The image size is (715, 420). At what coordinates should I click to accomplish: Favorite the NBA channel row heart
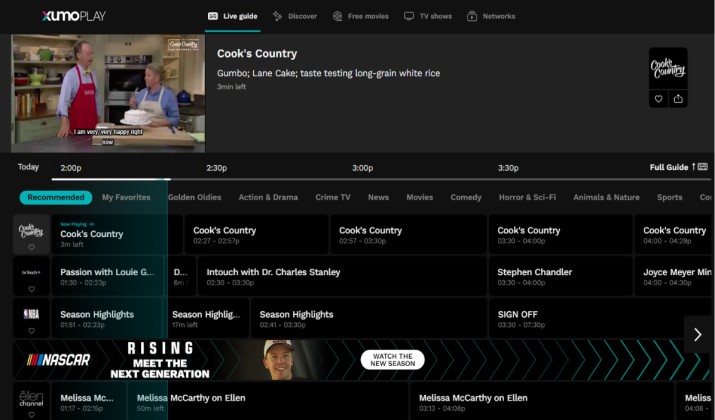tap(31, 331)
